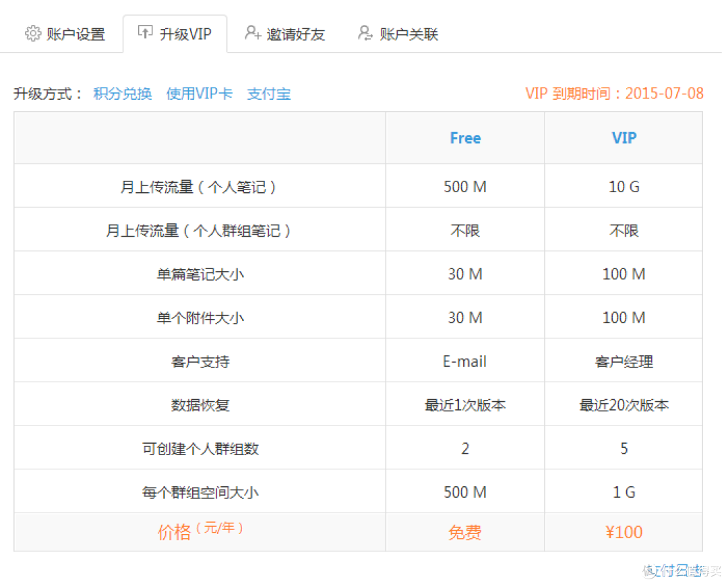
Task: Click the E-mail support cell
Action: [465, 361]
